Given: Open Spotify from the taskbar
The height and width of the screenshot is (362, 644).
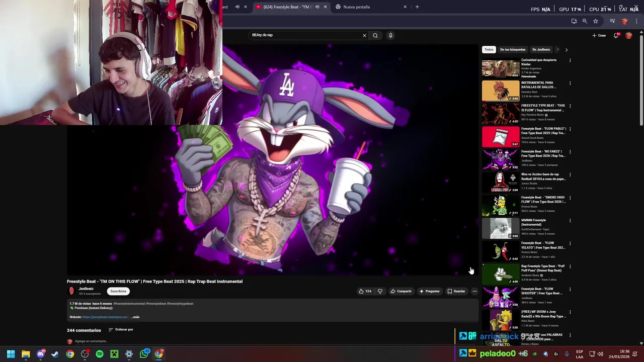Looking at the screenshot, I should point(100,354).
